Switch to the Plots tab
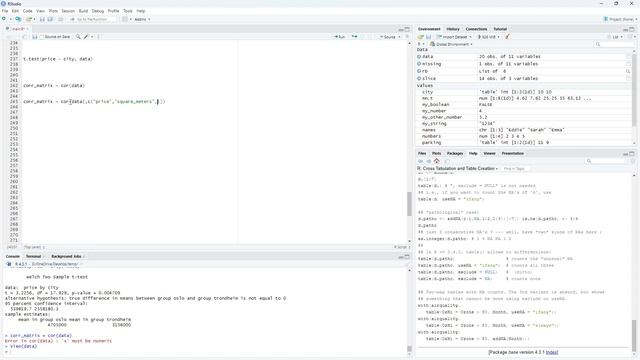 click(x=436, y=153)
